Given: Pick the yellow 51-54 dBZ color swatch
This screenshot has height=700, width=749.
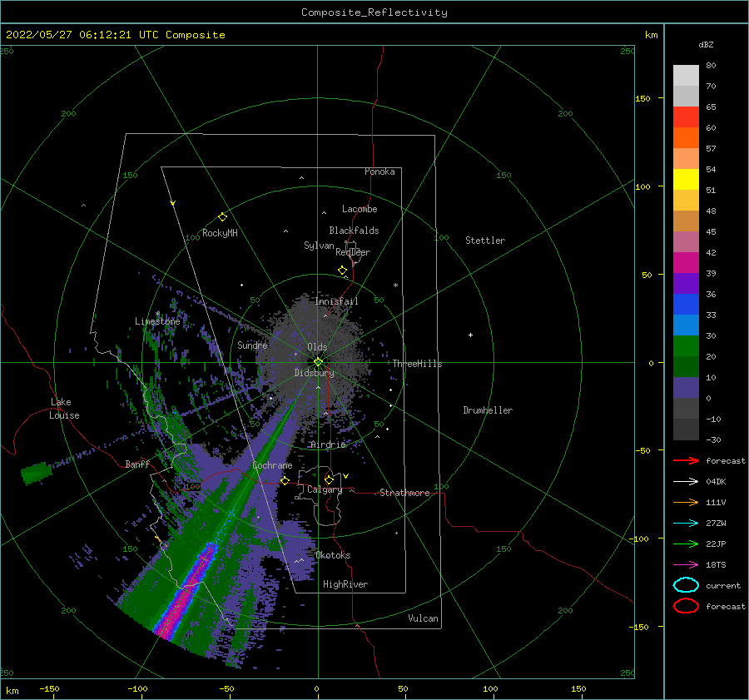Looking at the screenshot, I should (x=686, y=179).
